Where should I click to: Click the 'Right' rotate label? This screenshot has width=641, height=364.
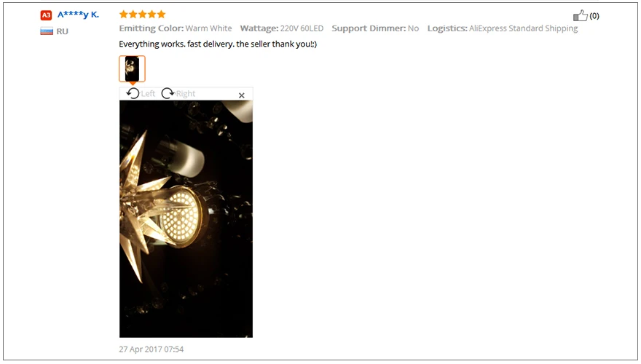coord(186,94)
